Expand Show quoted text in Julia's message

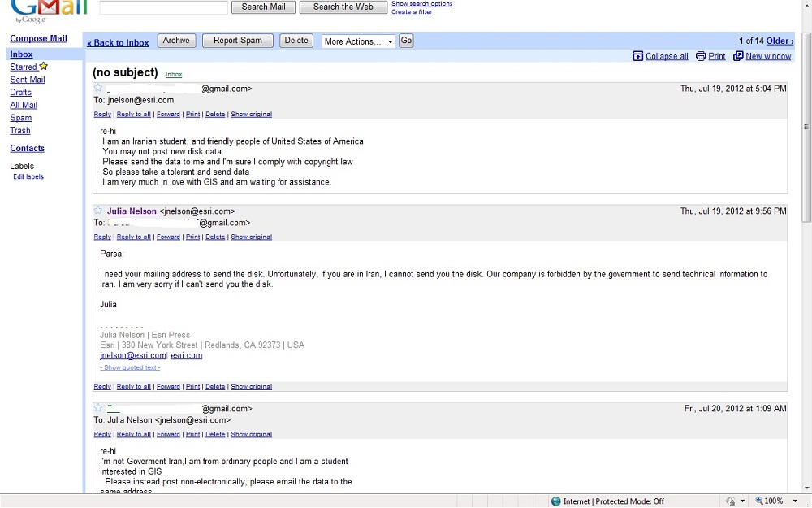[x=130, y=367]
